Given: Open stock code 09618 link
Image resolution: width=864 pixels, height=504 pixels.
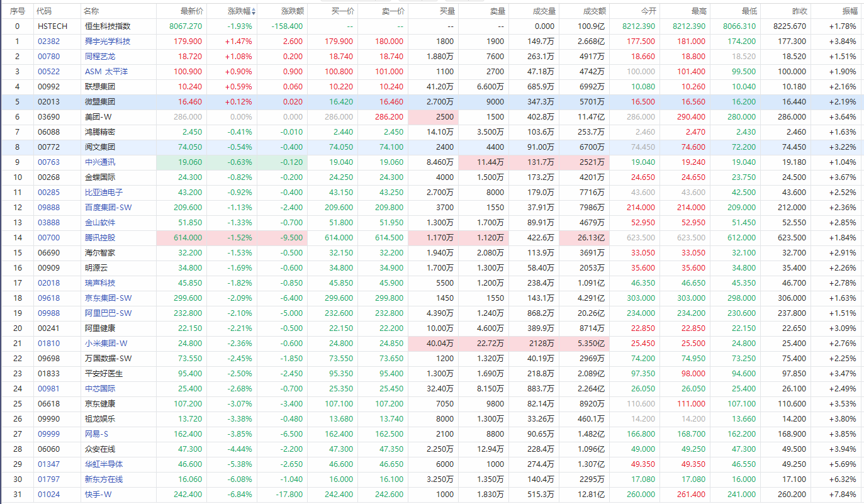Looking at the screenshot, I should 48,298.
